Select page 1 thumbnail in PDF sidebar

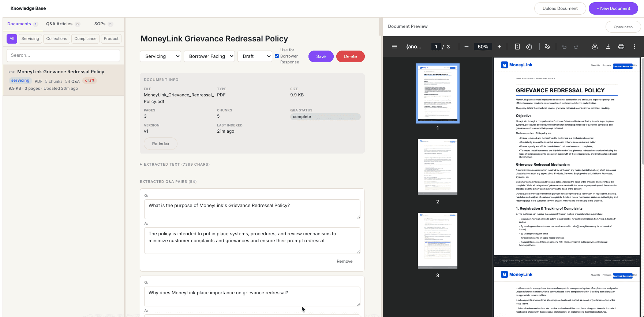(438, 93)
